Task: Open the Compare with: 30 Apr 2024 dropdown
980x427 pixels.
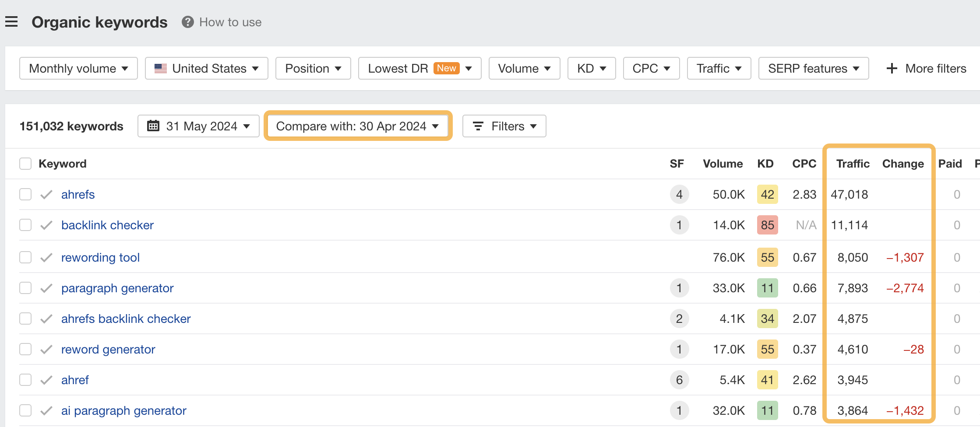Action: coord(357,126)
